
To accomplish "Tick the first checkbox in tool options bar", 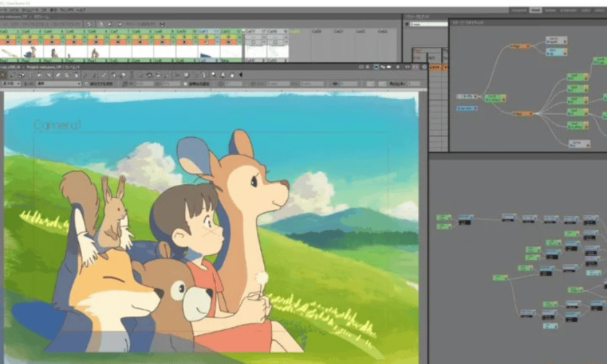I will coord(87,84).
